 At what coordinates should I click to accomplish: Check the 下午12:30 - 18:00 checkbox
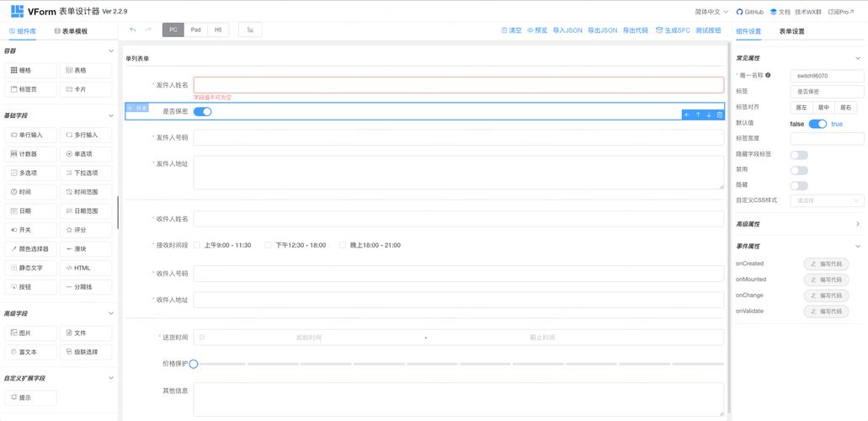(268, 245)
